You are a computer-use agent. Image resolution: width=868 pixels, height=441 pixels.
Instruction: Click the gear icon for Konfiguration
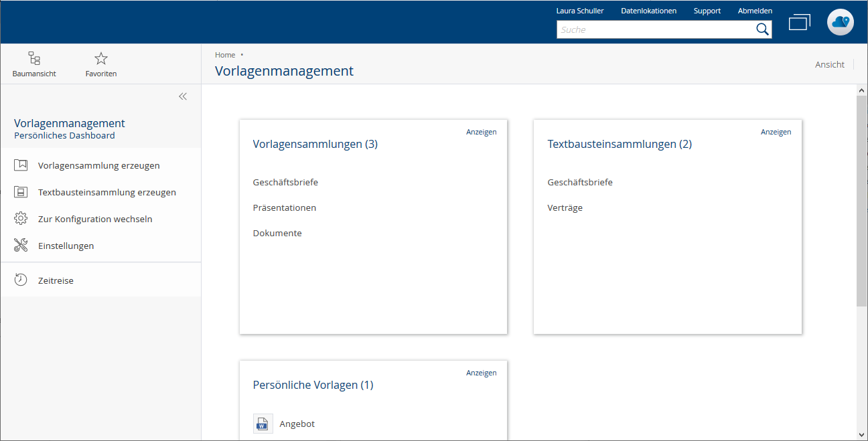[21, 219]
